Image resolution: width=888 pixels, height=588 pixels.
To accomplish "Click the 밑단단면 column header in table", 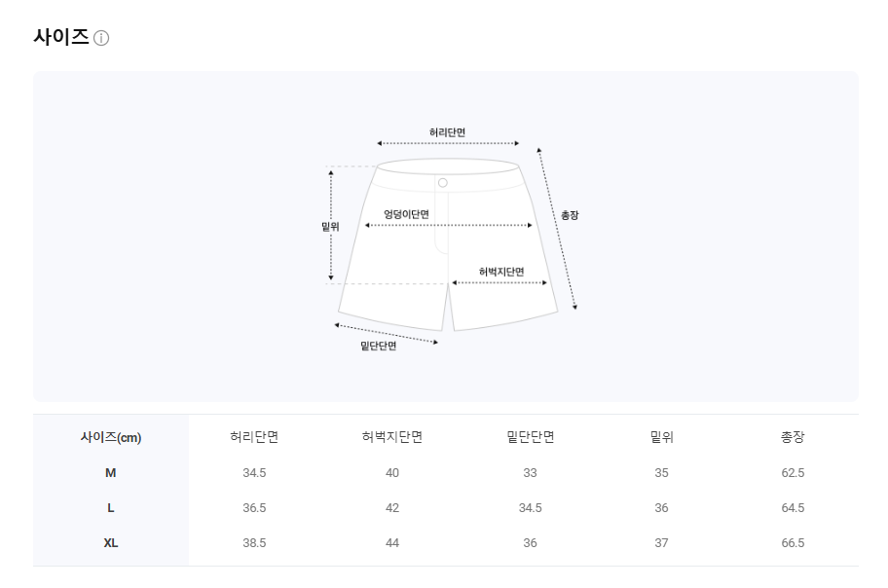I will click(x=530, y=437).
